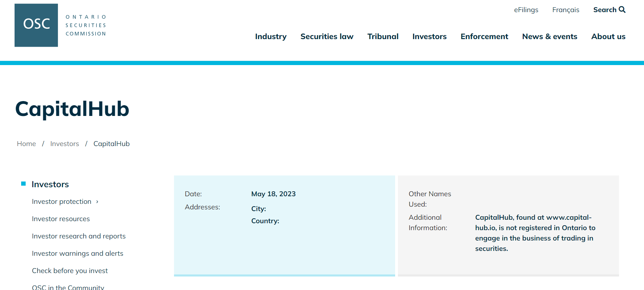Open Investor warnings and alerts

tap(78, 253)
